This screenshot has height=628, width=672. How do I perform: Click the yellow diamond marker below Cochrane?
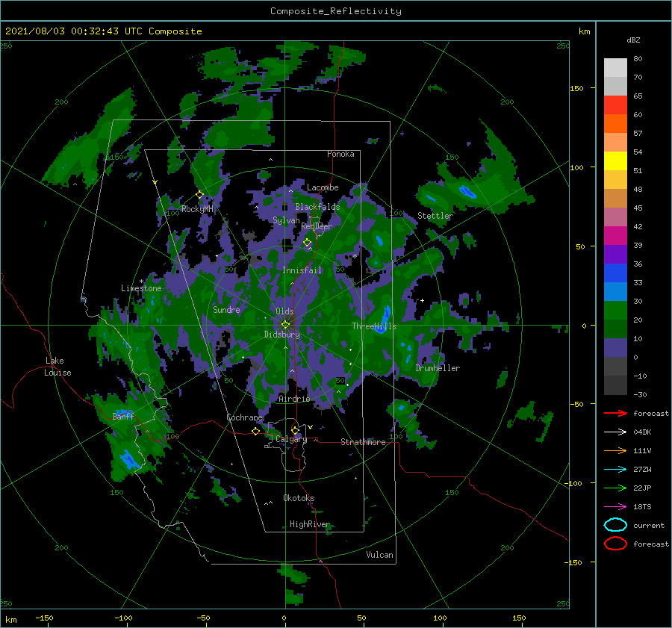point(256,432)
